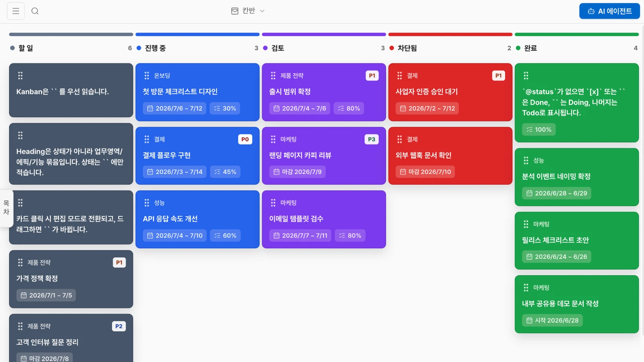Click the 30% progress chip

click(x=225, y=108)
